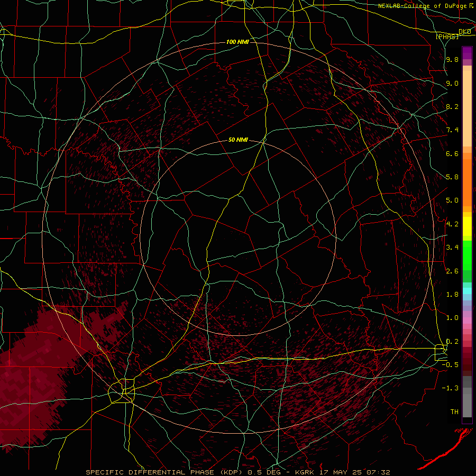This screenshot has height=476, width=476.
Task: Pick the yellow segment of the color scale
Action: pos(467,226)
